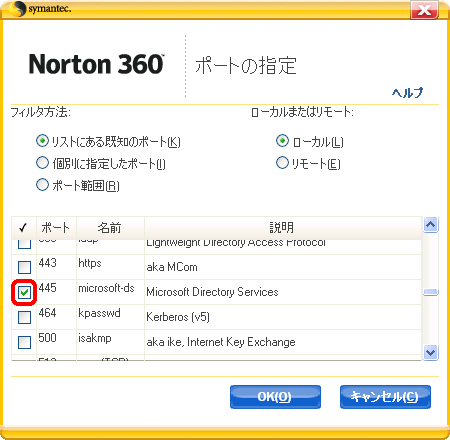Sort by the 名前 column header
Image resolution: width=450 pixels, height=440 pixels.
[x=110, y=228]
